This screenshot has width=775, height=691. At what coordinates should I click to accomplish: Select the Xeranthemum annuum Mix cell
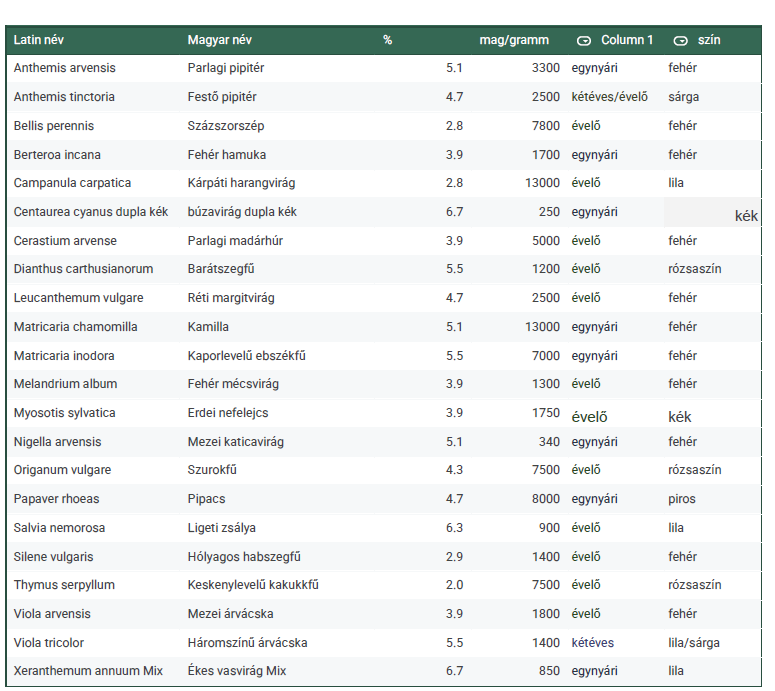pyautogui.click(x=88, y=671)
